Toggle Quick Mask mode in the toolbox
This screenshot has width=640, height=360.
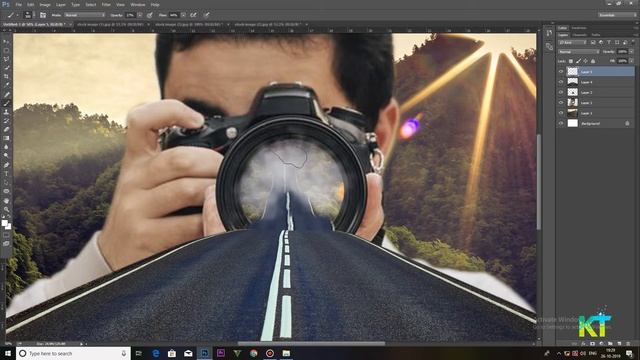click(6, 235)
